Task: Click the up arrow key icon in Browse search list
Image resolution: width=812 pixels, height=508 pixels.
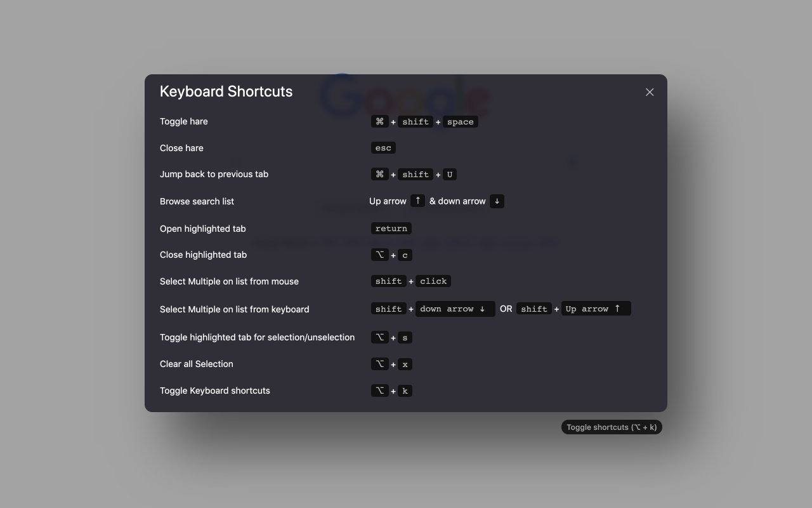Action: [417, 201]
